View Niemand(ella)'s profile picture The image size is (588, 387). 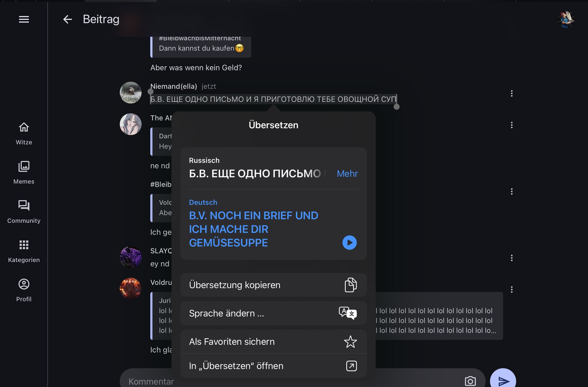130,93
